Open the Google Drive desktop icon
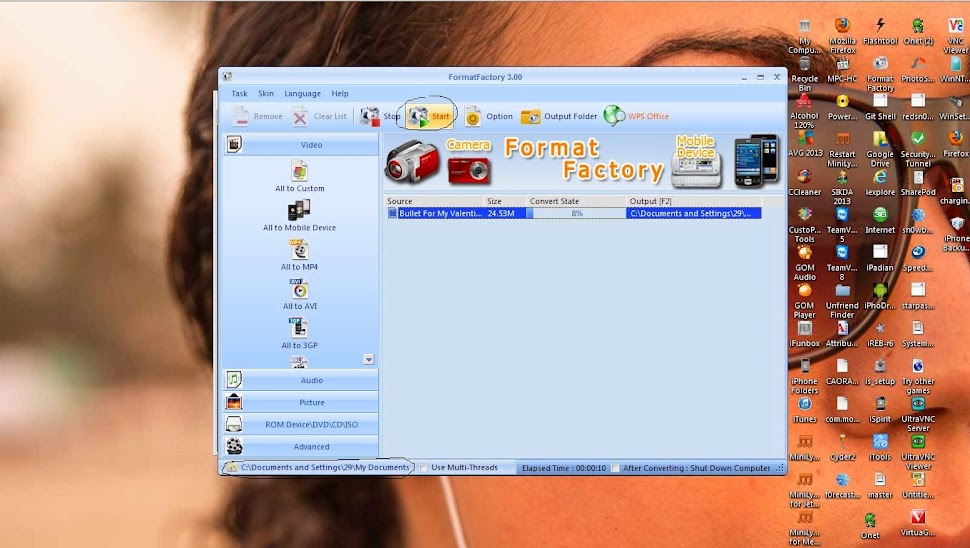This screenshot has width=970, height=548. [x=880, y=149]
